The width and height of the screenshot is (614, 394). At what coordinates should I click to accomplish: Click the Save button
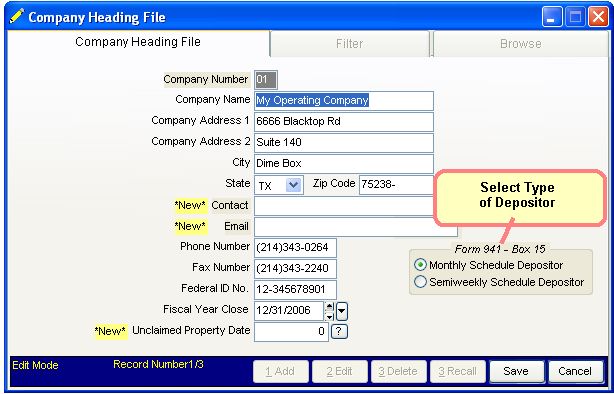[516, 371]
